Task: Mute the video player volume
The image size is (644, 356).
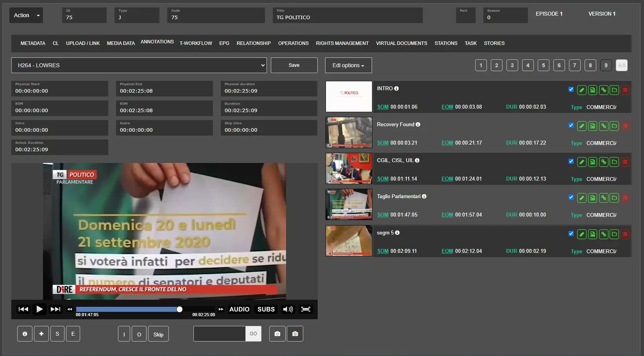Action: 288,309
